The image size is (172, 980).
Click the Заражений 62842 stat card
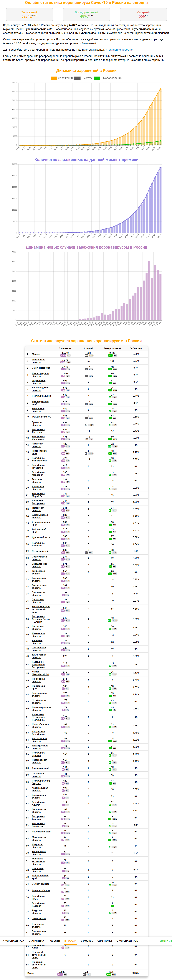pos(29,14)
